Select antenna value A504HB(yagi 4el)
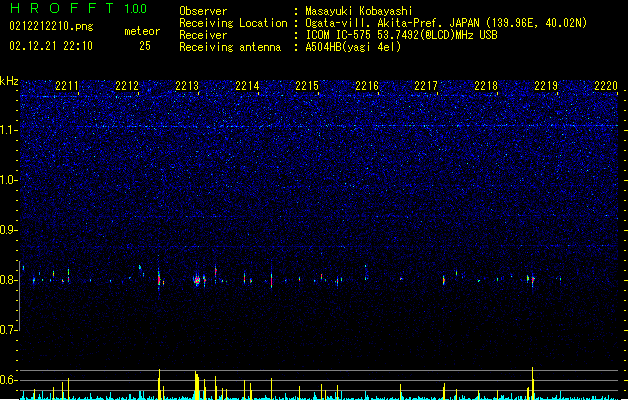Image resolution: width=629 pixels, height=400 pixels. (x=353, y=47)
